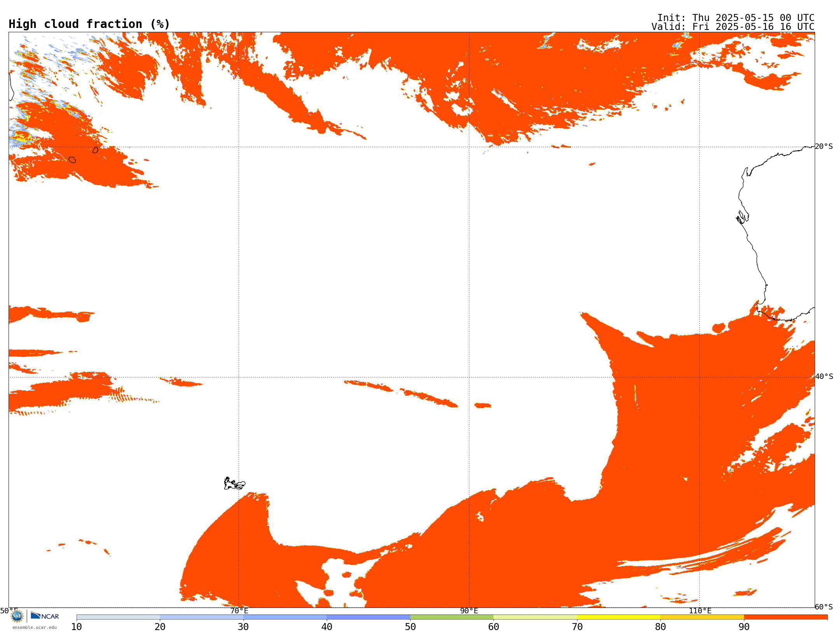The width and height of the screenshot is (840, 632).
Task: Click the colorbar tick label 90
Action: 744,627
